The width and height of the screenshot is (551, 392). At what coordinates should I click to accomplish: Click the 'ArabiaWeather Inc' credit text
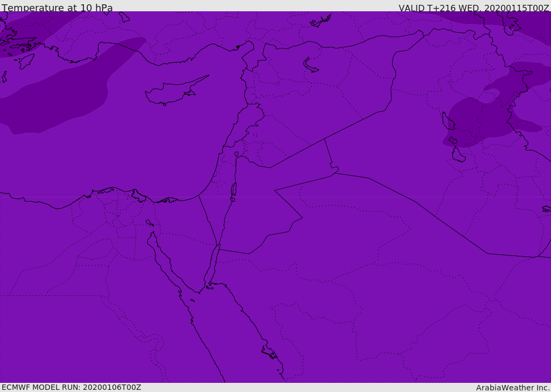(513, 388)
